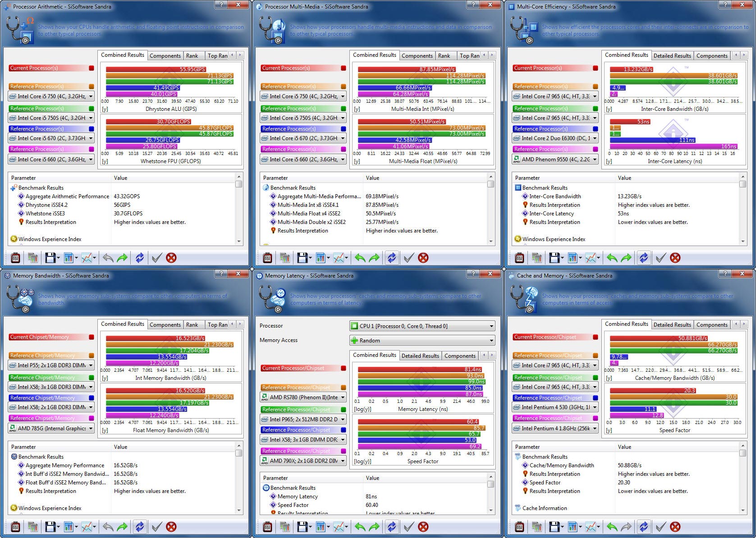756x538 pixels.
Task: Open Detailed Results tab in Cache and Memory
Action: (x=672, y=325)
